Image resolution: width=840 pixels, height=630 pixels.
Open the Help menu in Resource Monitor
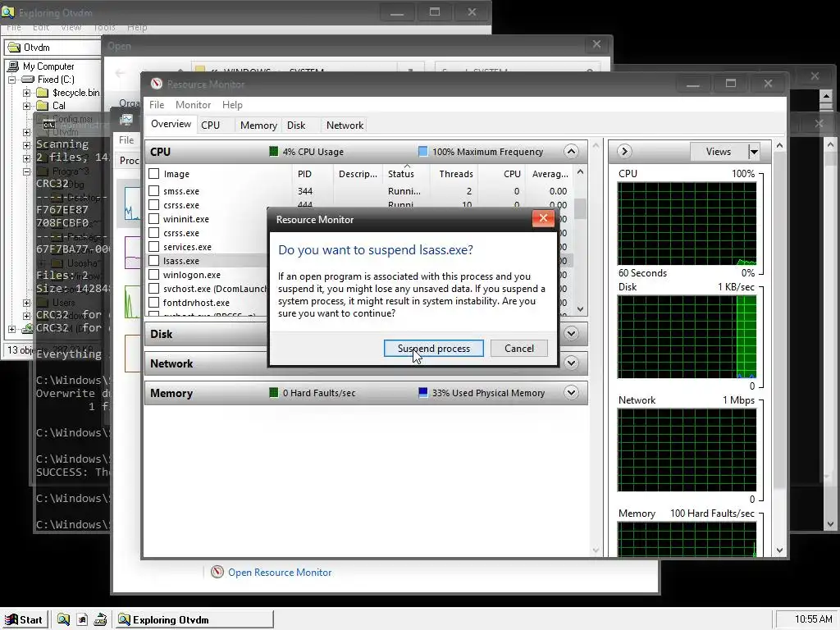point(232,104)
